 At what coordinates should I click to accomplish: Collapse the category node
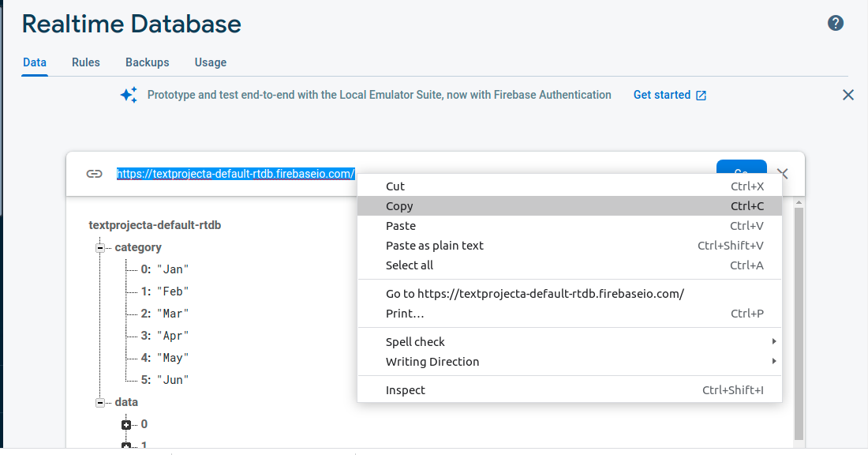click(100, 248)
